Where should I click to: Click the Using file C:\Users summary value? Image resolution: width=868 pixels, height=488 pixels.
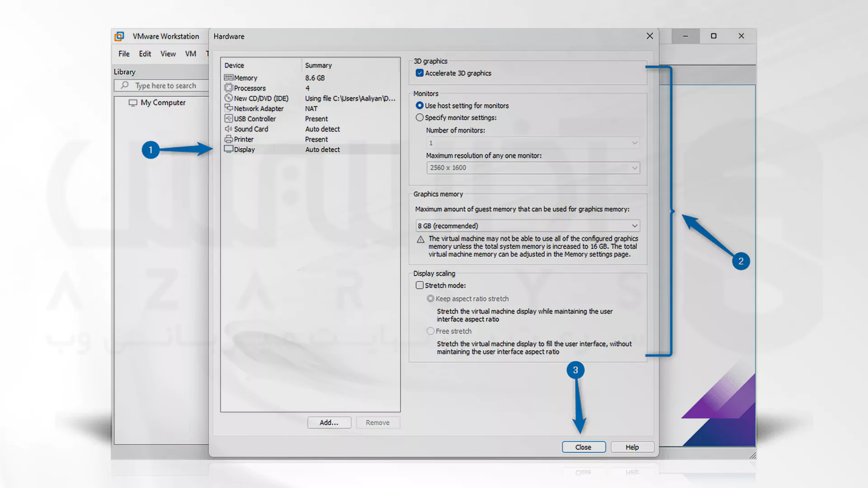(350, 98)
